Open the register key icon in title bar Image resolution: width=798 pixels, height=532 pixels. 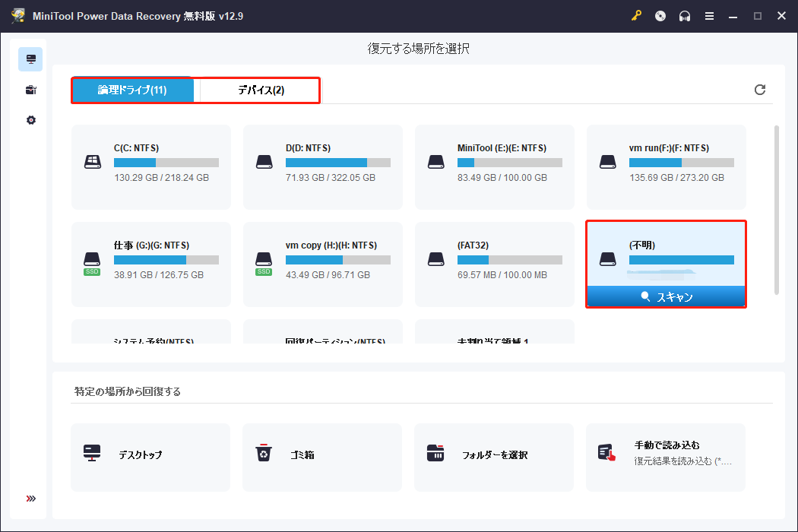[636, 16]
